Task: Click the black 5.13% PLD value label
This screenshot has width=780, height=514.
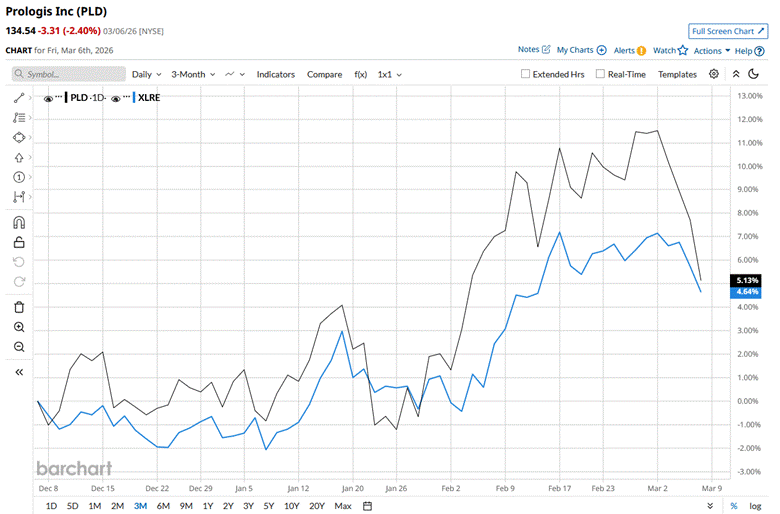Action: 745,280
